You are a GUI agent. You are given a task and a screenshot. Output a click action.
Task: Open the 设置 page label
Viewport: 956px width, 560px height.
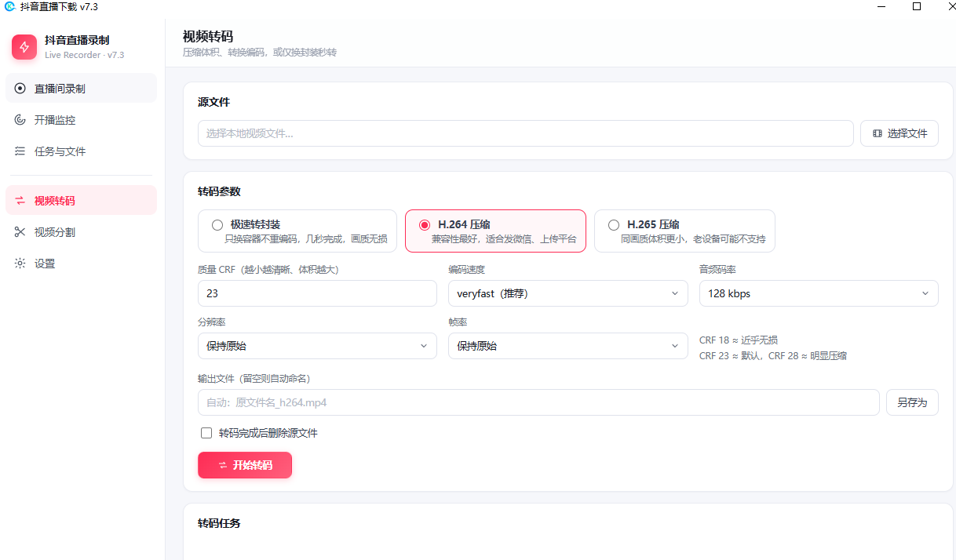click(x=45, y=264)
